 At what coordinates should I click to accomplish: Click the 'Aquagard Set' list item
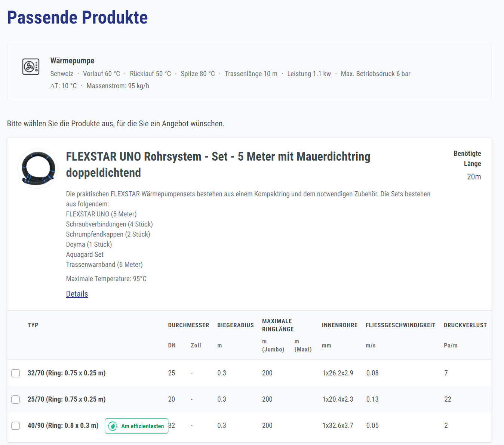pos(85,254)
